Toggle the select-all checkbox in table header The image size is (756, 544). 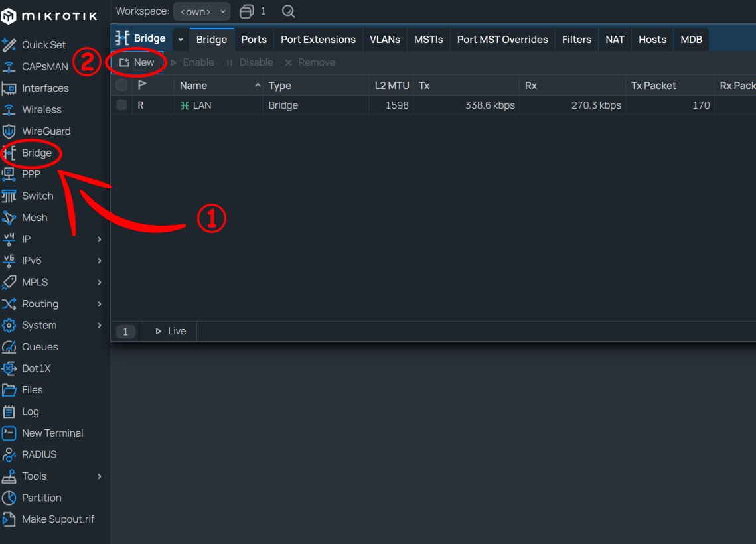(x=122, y=85)
